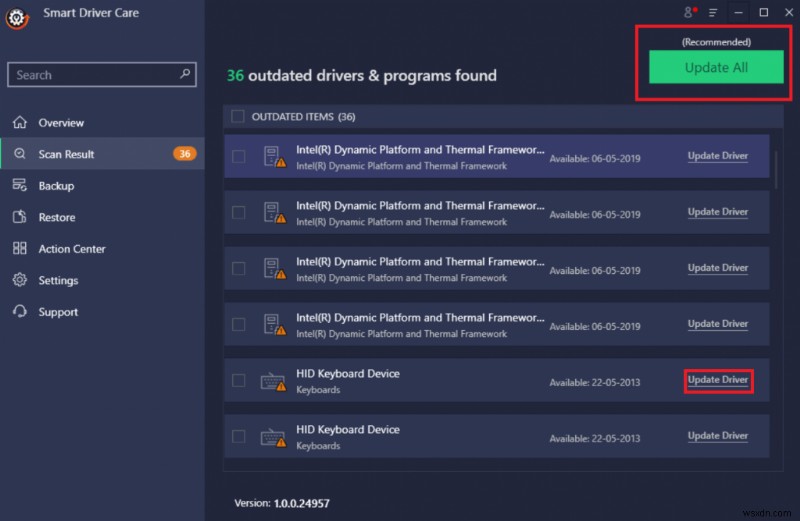Image resolution: width=800 pixels, height=521 pixels.
Task: Click Update Driver for third Intel Framework row
Action: point(717,268)
